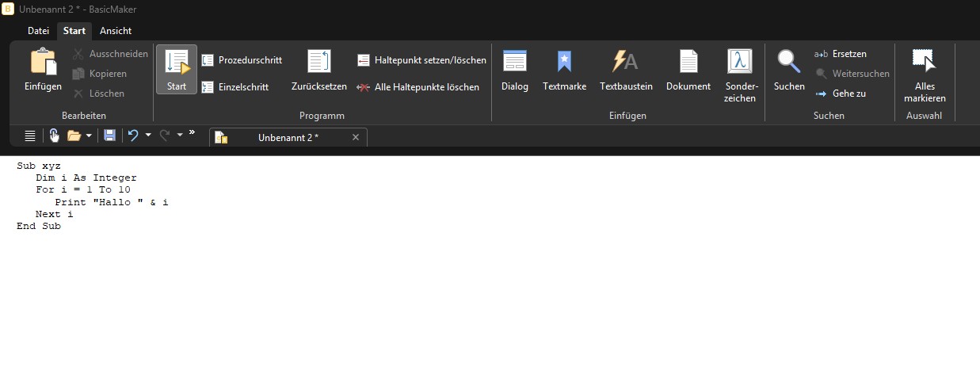This screenshot has width=980, height=382.
Task: Switch to the Ansicht ribbon tab
Action: click(116, 31)
